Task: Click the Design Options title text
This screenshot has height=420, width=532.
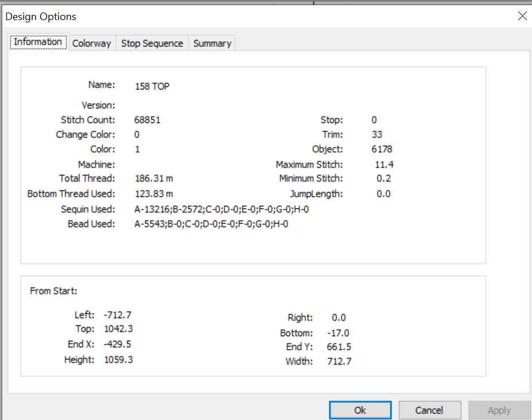Action: 41,17
